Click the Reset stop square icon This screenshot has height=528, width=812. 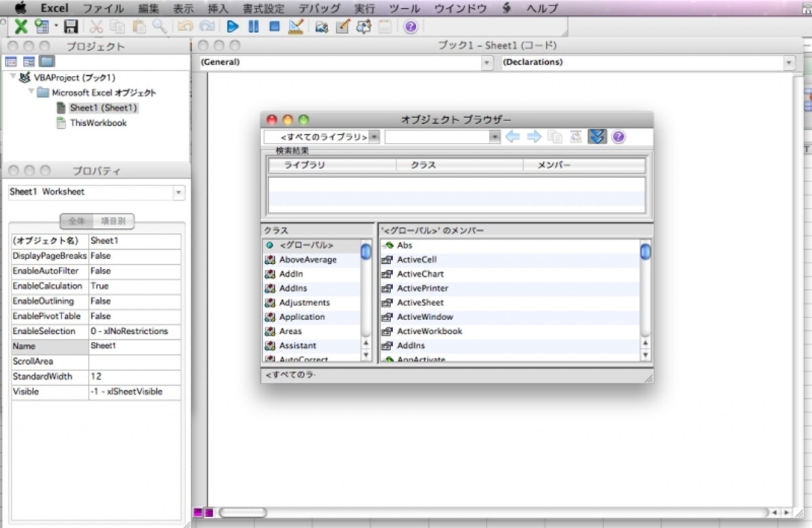pos(274,26)
